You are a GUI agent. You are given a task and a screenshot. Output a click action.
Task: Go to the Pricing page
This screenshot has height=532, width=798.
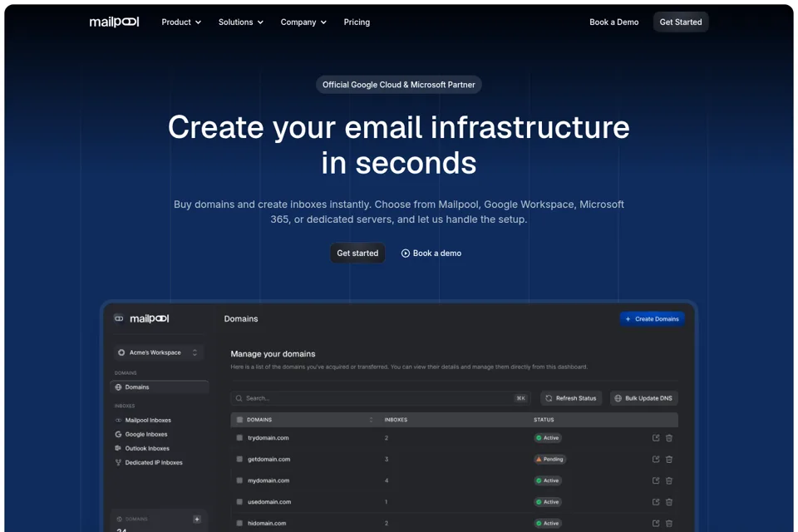click(x=357, y=22)
